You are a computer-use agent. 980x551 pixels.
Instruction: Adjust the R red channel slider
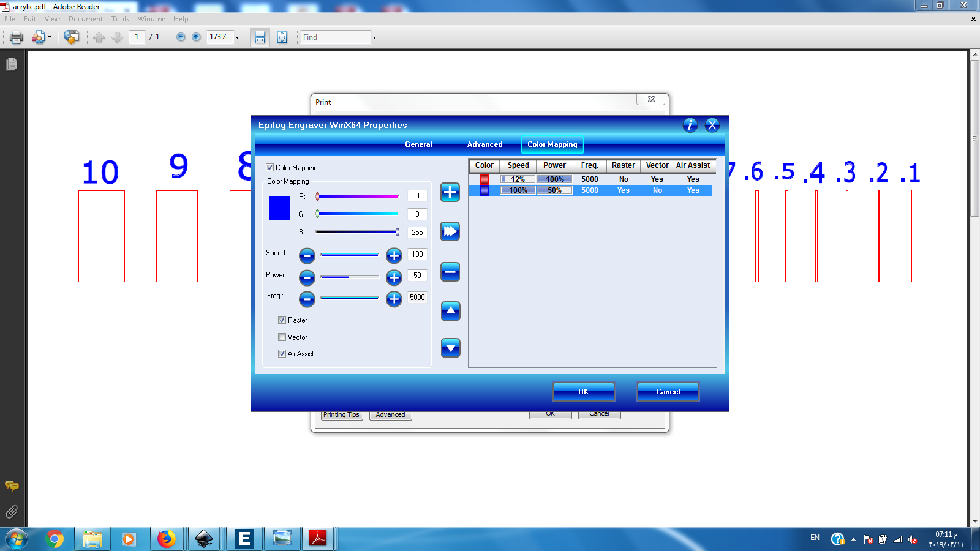(x=357, y=197)
